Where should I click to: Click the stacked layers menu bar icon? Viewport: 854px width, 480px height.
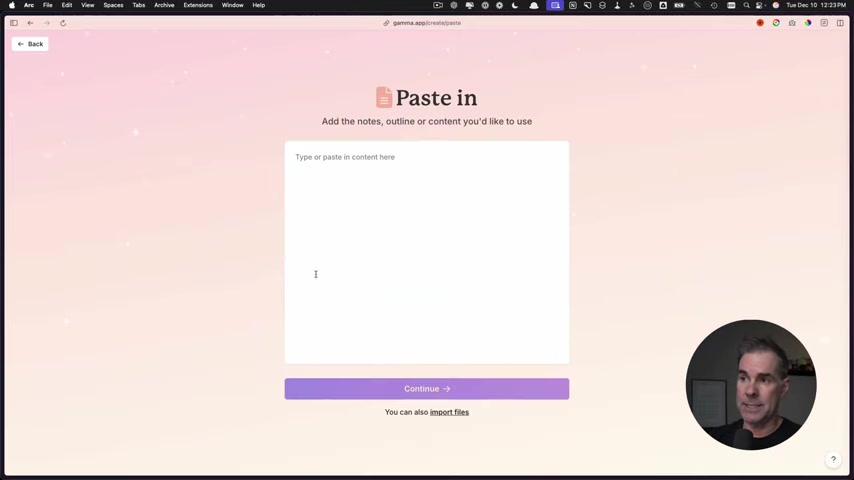coord(602,5)
